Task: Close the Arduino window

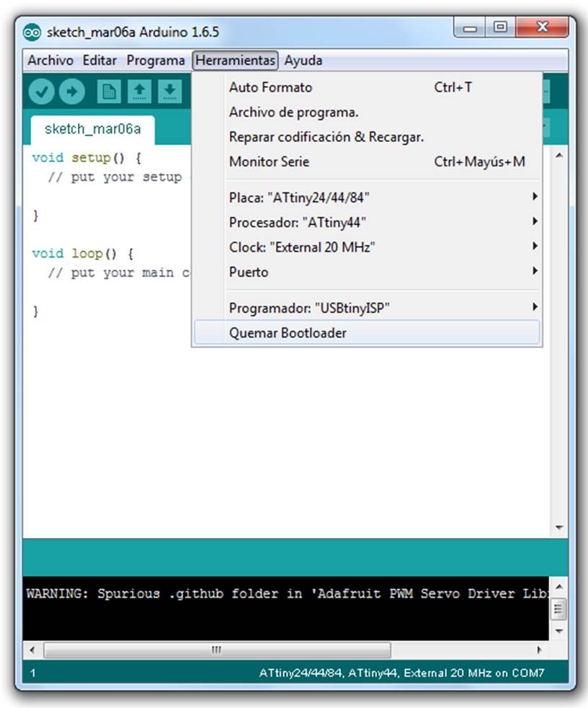Action: (542, 28)
